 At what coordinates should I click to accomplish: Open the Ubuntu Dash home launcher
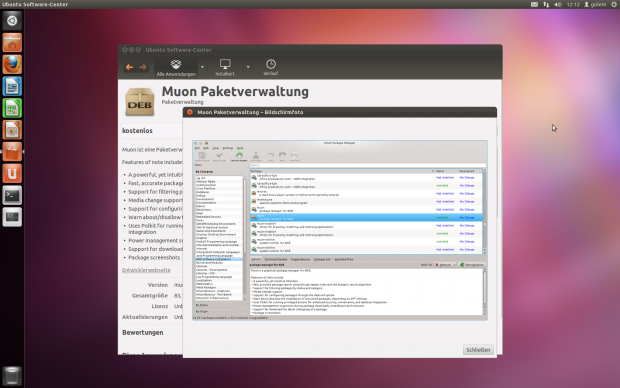12,21
